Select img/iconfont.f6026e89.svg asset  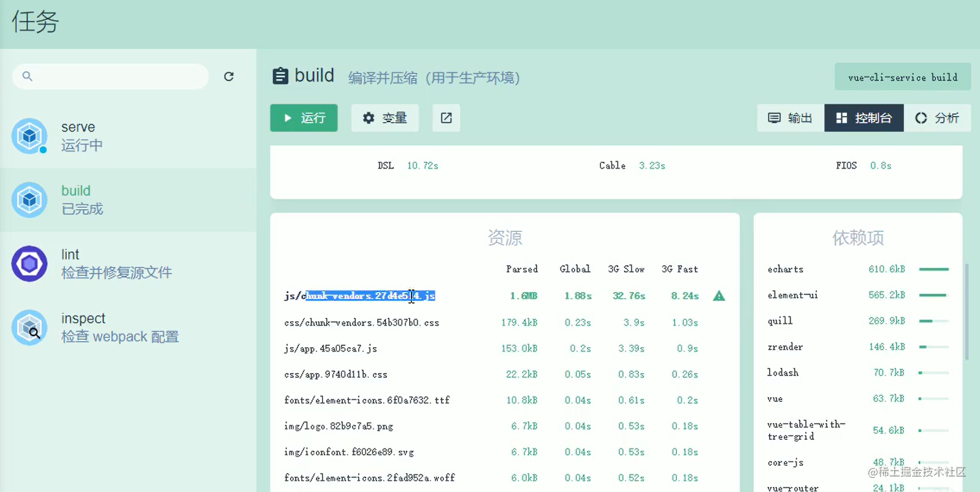tap(505, 452)
